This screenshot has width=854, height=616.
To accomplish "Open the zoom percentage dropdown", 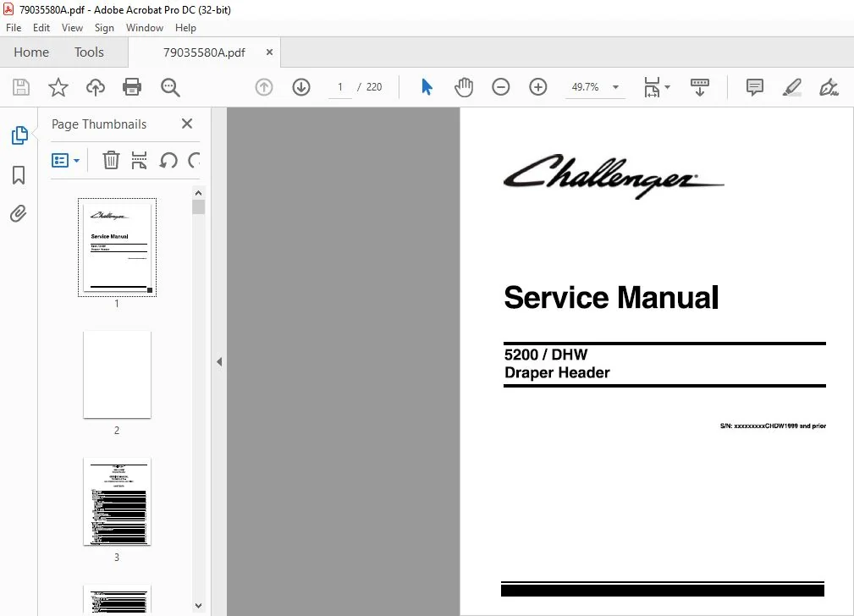I will point(615,87).
